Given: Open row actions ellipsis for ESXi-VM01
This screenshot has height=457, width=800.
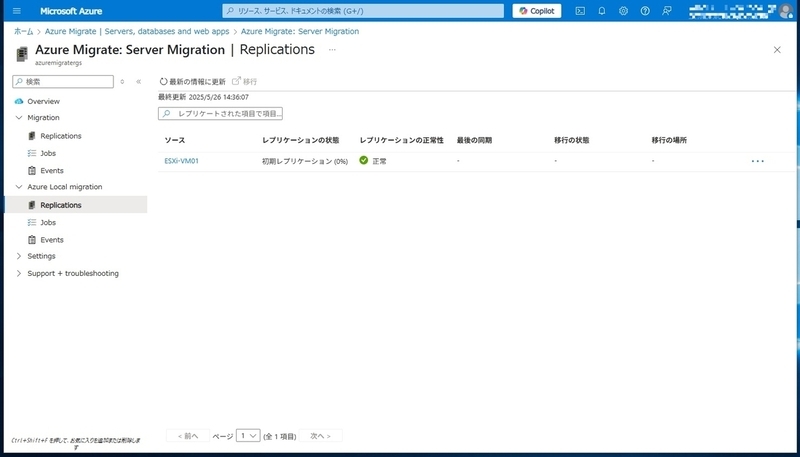Looking at the screenshot, I should 758,161.
